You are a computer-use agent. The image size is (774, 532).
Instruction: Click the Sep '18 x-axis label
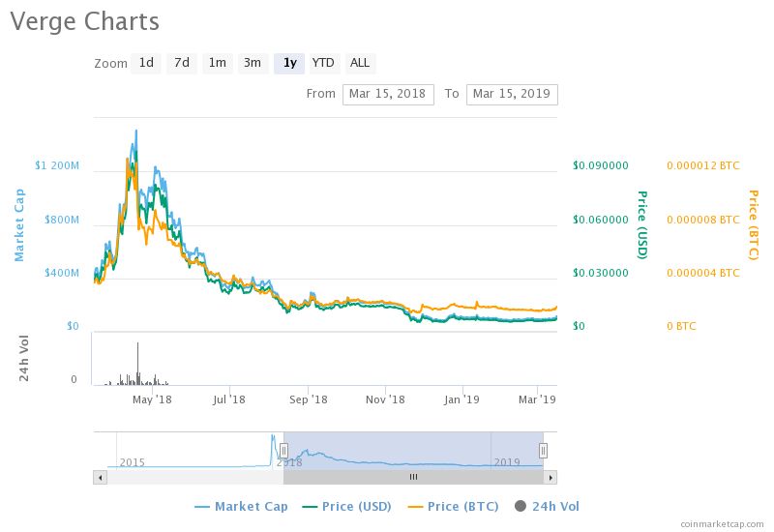pyautogui.click(x=308, y=399)
